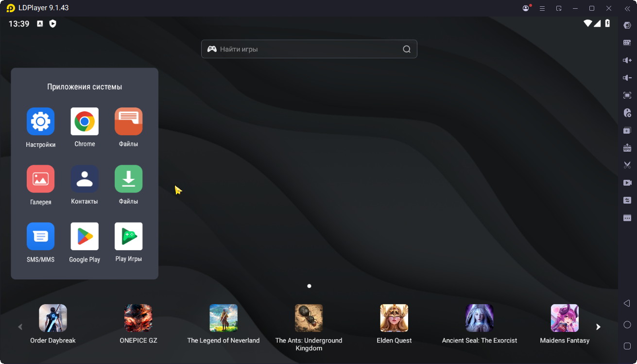Toggle fullscreen mode in the sidebar

pos(627,95)
